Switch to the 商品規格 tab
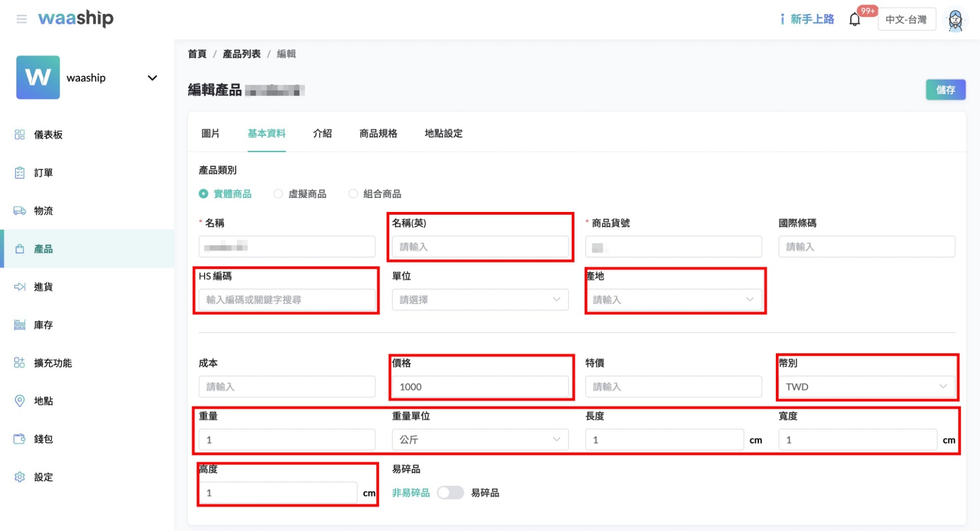Viewport: 980px width, 531px height. tap(378, 134)
